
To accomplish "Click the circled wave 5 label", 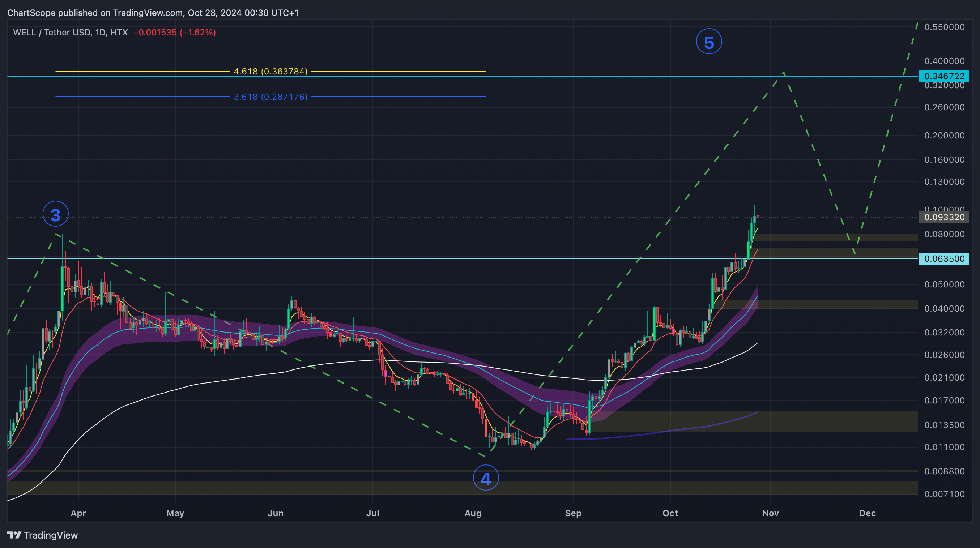I will click(x=709, y=42).
